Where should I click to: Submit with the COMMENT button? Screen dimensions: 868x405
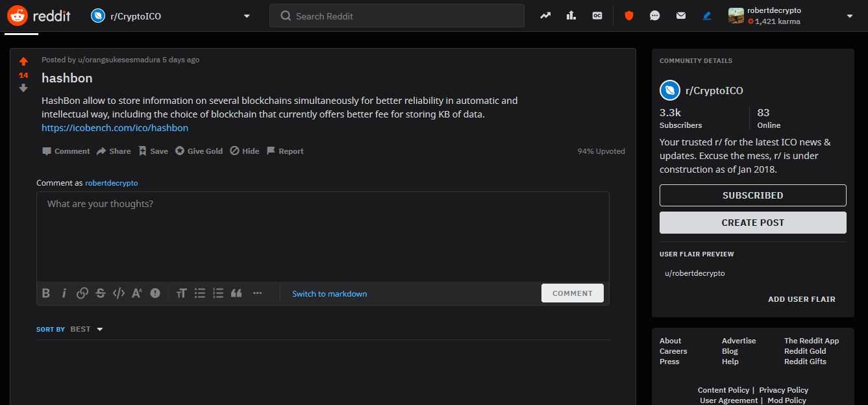pyautogui.click(x=573, y=293)
